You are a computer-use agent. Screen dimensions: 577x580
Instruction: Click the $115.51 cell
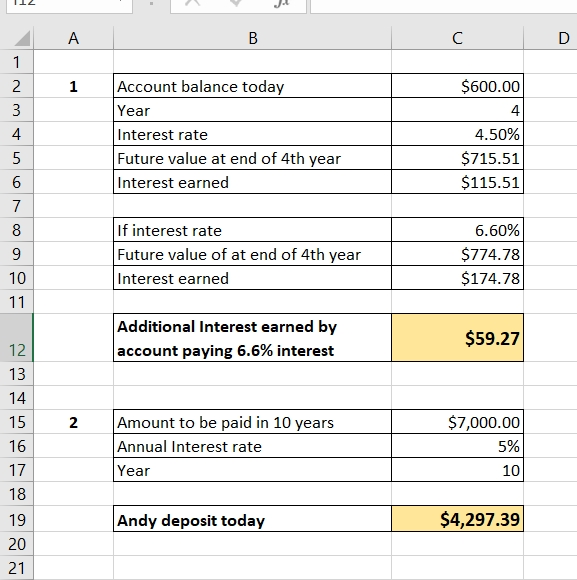[x=457, y=182]
